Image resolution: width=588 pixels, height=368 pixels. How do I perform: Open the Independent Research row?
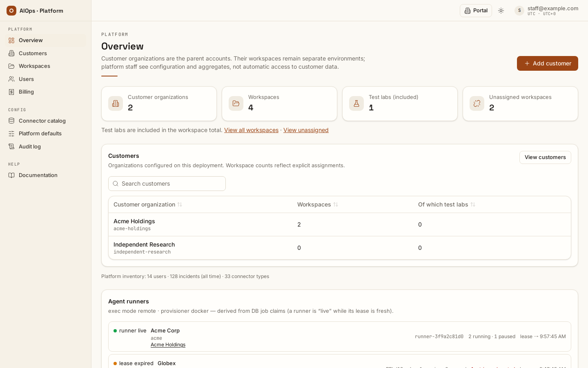point(340,248)
